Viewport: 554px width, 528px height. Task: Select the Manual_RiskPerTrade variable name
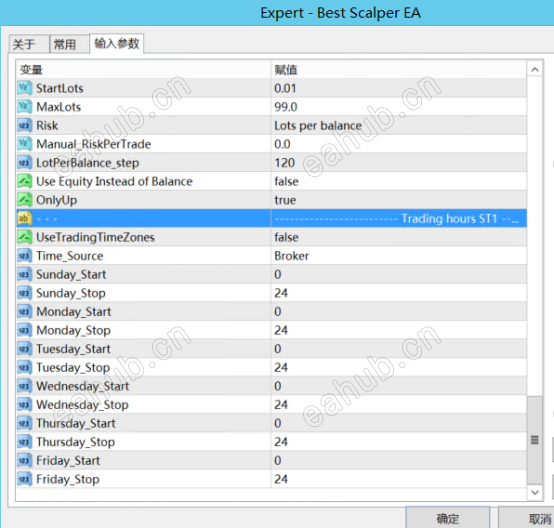point(94,144)
